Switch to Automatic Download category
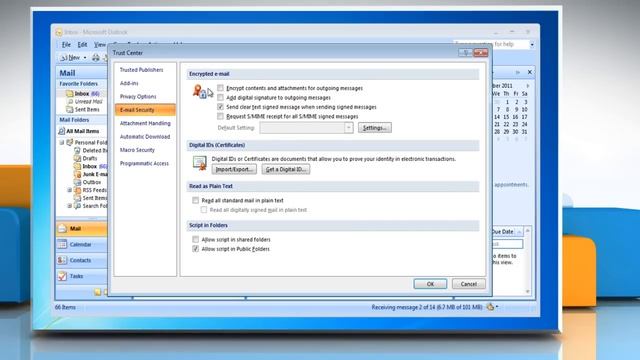The image size is (640, 360). point(145,137)
